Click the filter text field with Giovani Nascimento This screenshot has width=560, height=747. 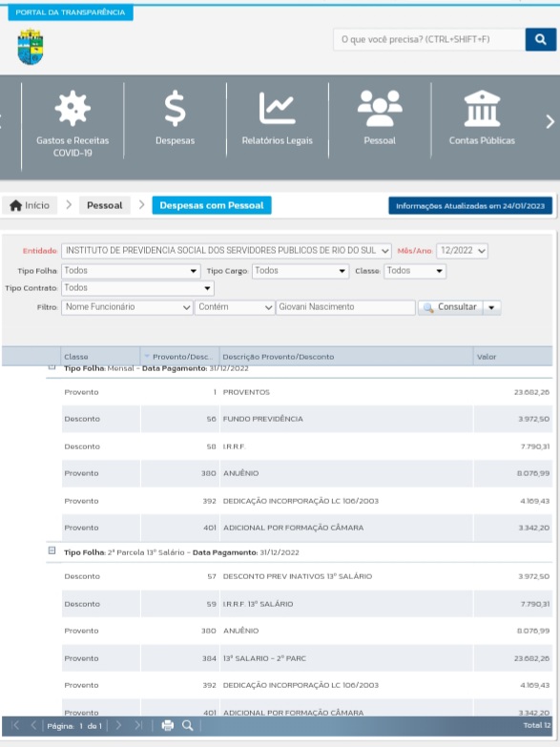pos(345,307)
